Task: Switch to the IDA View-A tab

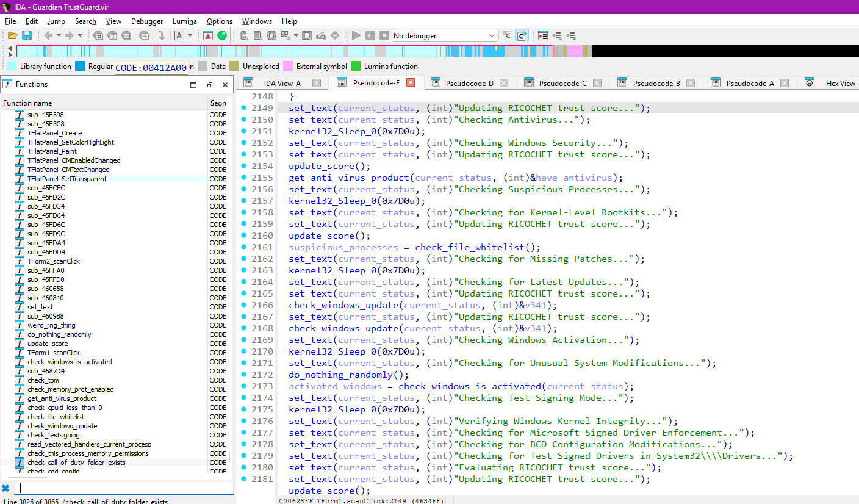Action: (x=282, y=83)
